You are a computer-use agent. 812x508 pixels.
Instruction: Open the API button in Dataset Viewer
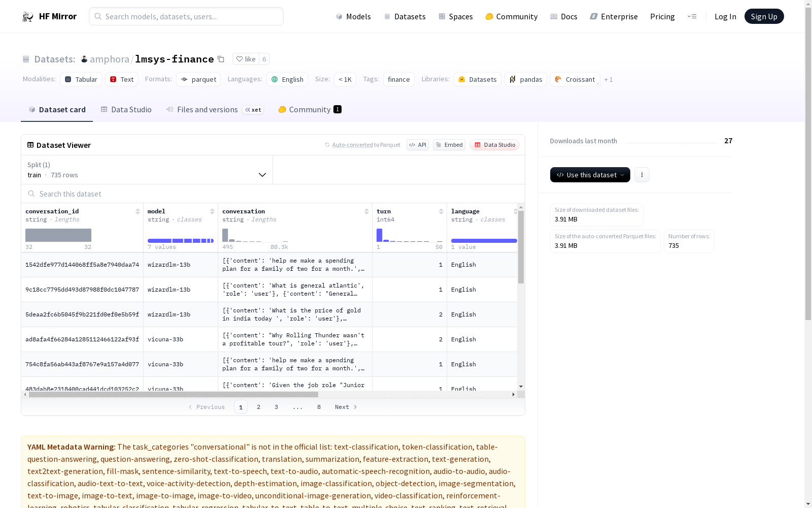(x=418, y=145)
